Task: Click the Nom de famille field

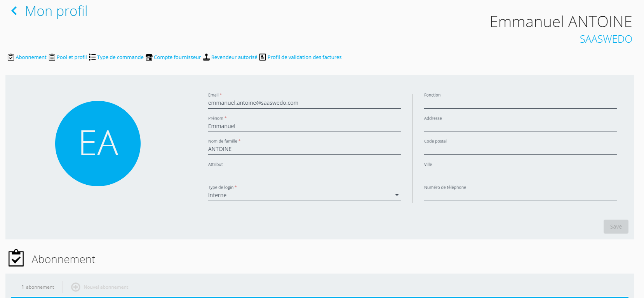Action: [x=305, y=149]
